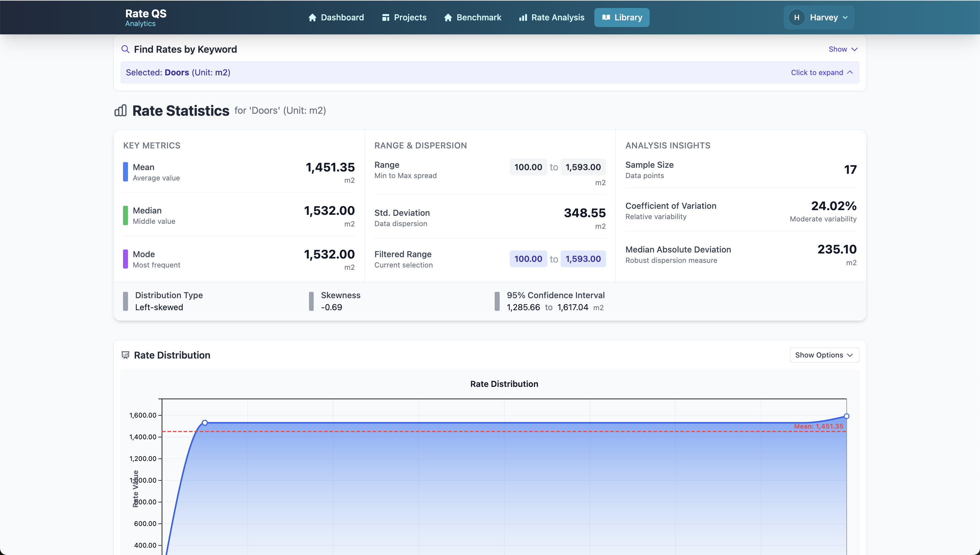Switch to Rate Analysis

point(552,18)
